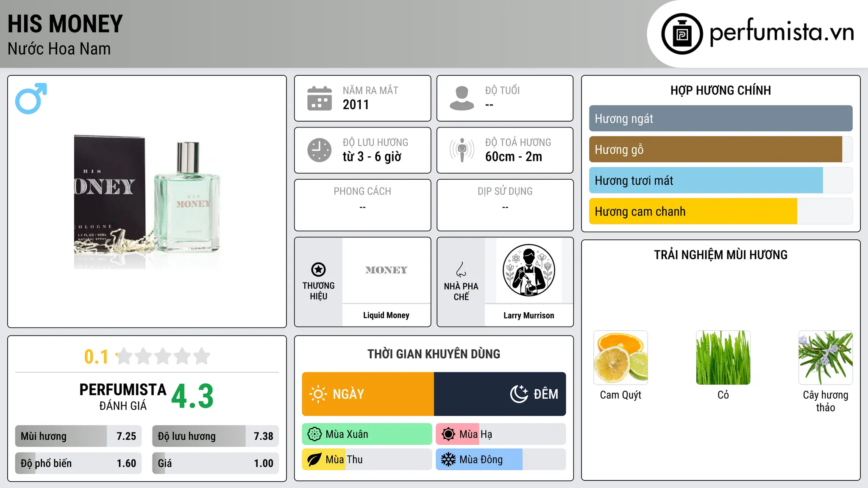
Task: Open the Cỏ grass note image
Action: click(x=723, y=358)
